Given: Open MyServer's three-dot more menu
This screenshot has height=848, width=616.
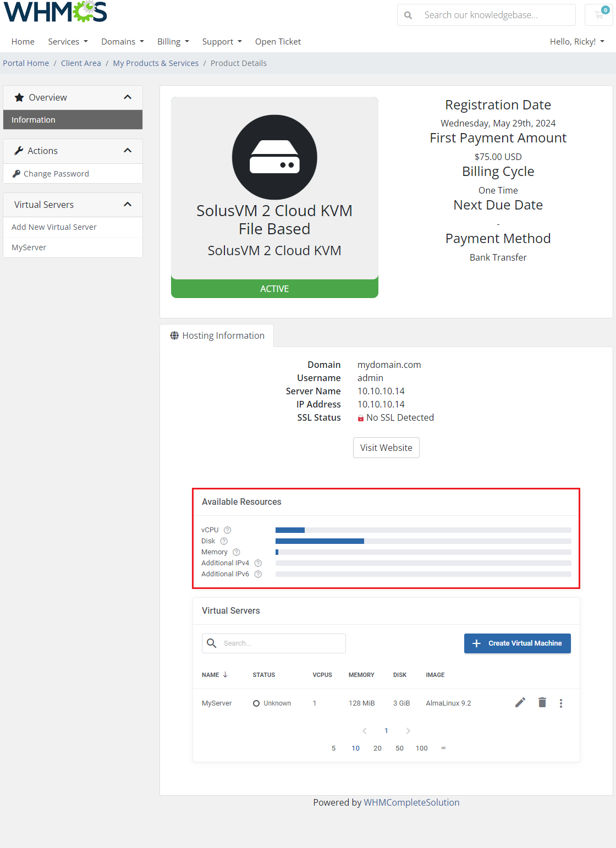Looking at the screenshot, I should tap(561, 703).
